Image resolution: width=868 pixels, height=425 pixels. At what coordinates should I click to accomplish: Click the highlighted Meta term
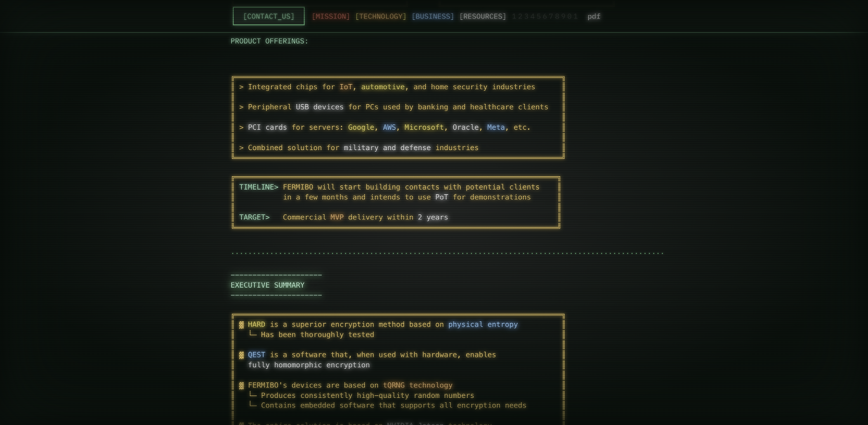pos(496,127)
